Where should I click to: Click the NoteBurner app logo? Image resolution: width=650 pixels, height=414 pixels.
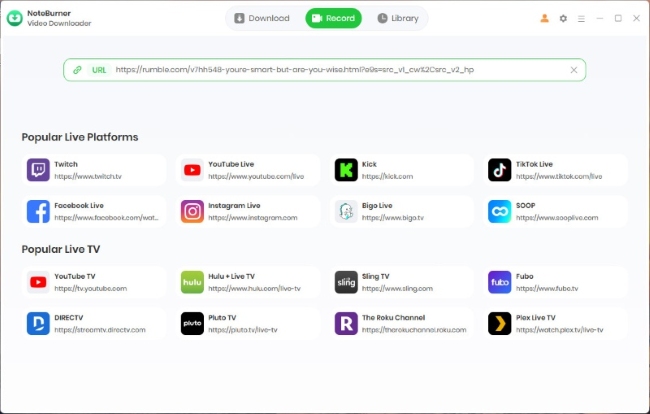15,18
